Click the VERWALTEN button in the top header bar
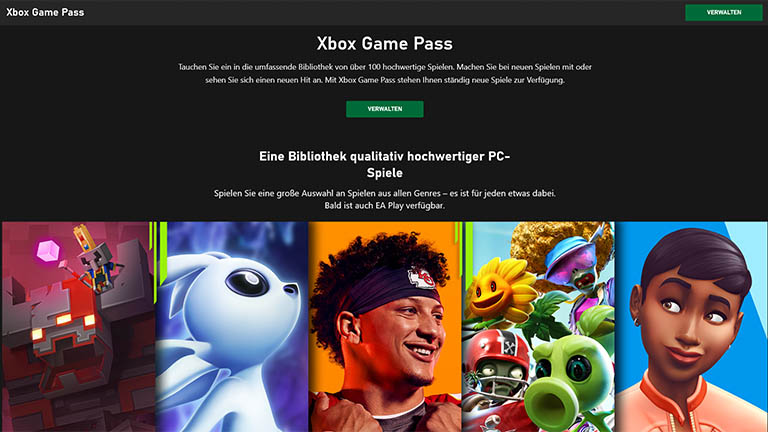Viewport: 768px width, 432px height. [x=723, y=12]
